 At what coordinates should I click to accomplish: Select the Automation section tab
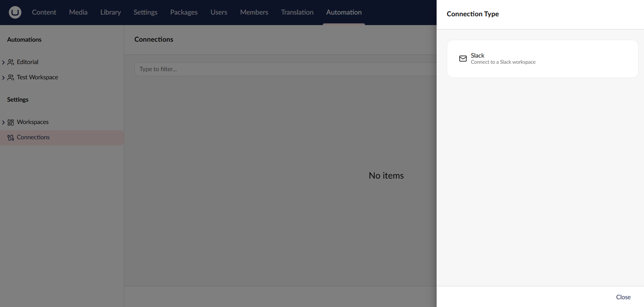pyautogui.click(x=344, y=12)
